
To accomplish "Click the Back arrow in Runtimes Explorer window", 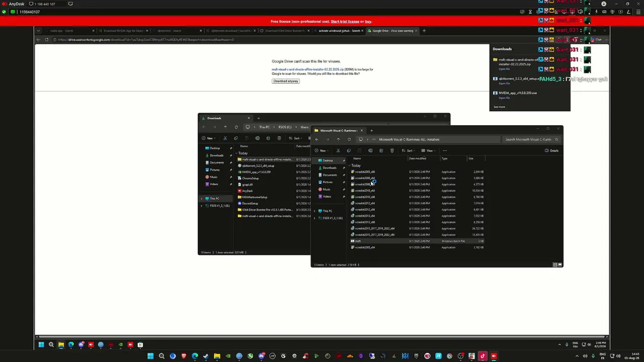I will (x=316, y=139).
